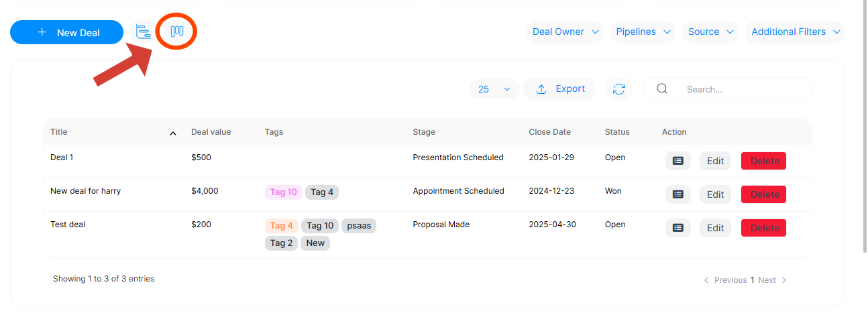868x313 pixels.
Task: Click the search magnifier icon
Action: (x=662, y=89)
